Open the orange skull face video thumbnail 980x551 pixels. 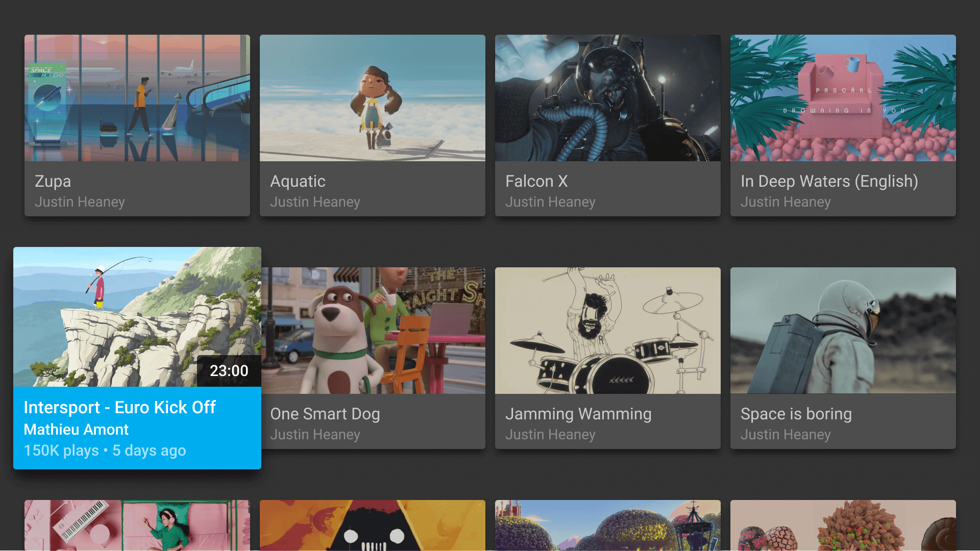coord(373,525)
